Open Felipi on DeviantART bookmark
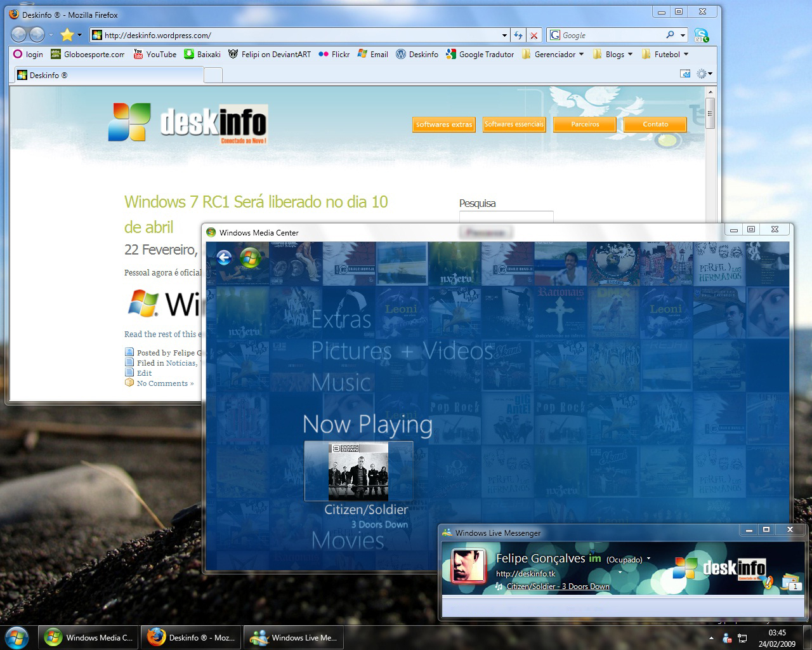This screenshot has width=812, height=650. click(270, 55)
